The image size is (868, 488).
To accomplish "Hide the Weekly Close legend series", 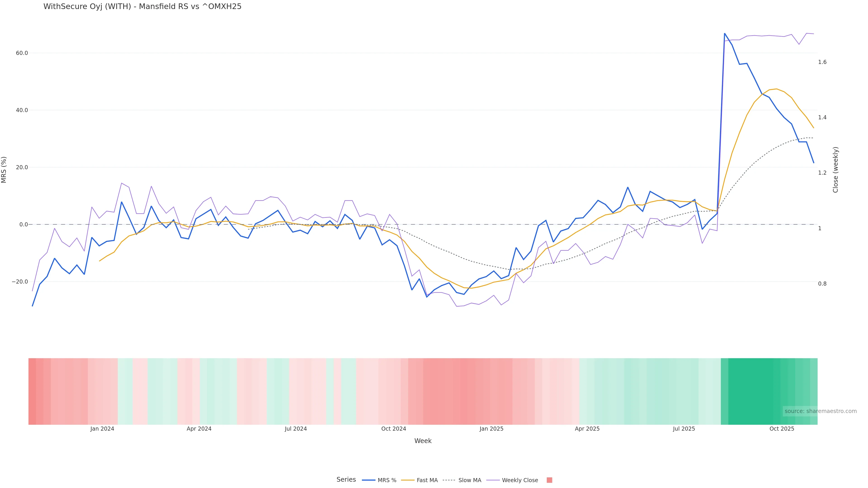I will (x=520, y=480).
